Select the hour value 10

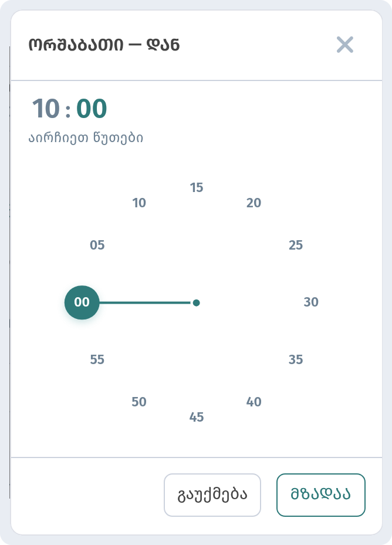click(46, 109)
